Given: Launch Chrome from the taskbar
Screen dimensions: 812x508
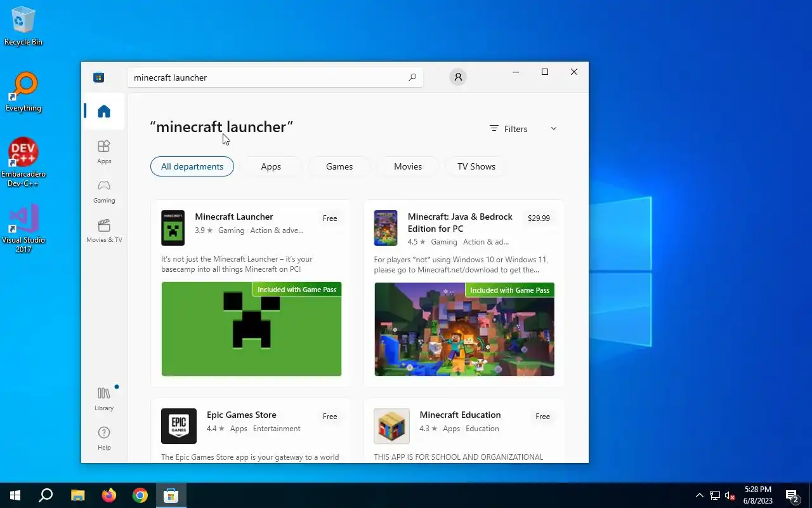Looking at the screenshot, I should [x=140, y=495].
